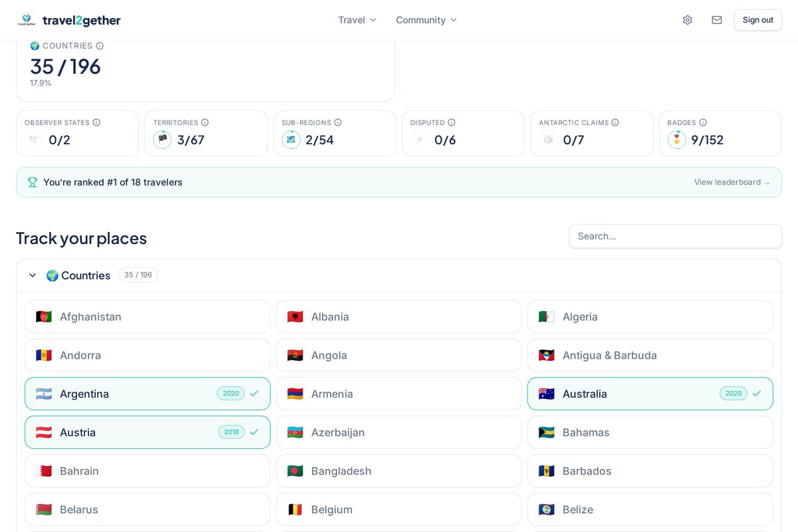798x532 pixels.
Task: Select the Belgium country card
Action: (x=399, y=509)
